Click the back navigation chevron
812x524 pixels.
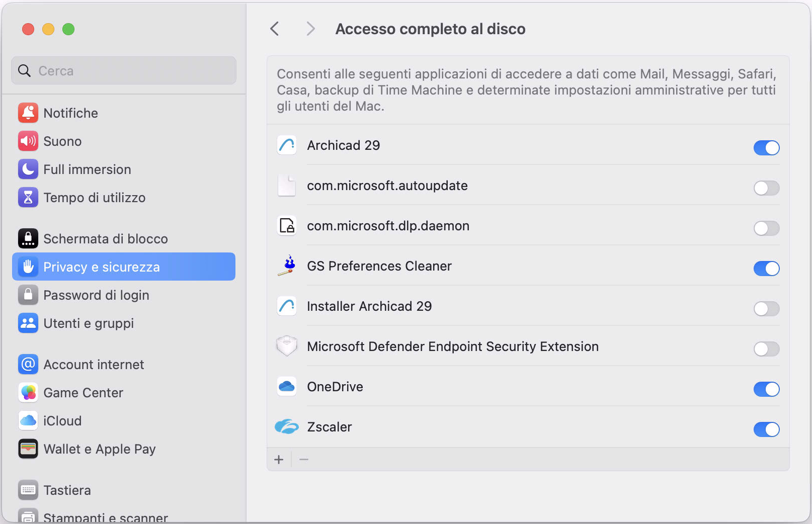point(274,29)
